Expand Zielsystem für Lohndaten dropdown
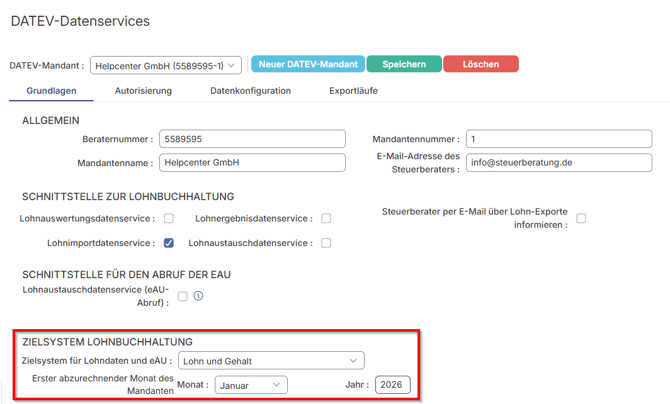 [x=271, y=360]
